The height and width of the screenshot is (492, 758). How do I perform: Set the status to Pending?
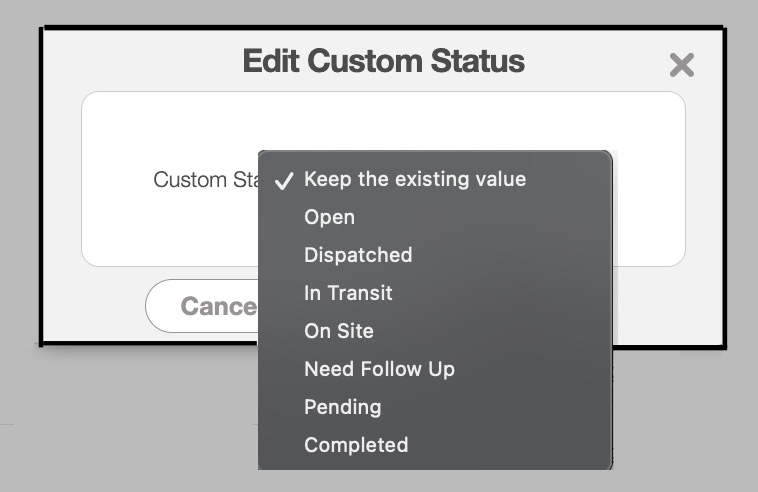tap(342, 407)
